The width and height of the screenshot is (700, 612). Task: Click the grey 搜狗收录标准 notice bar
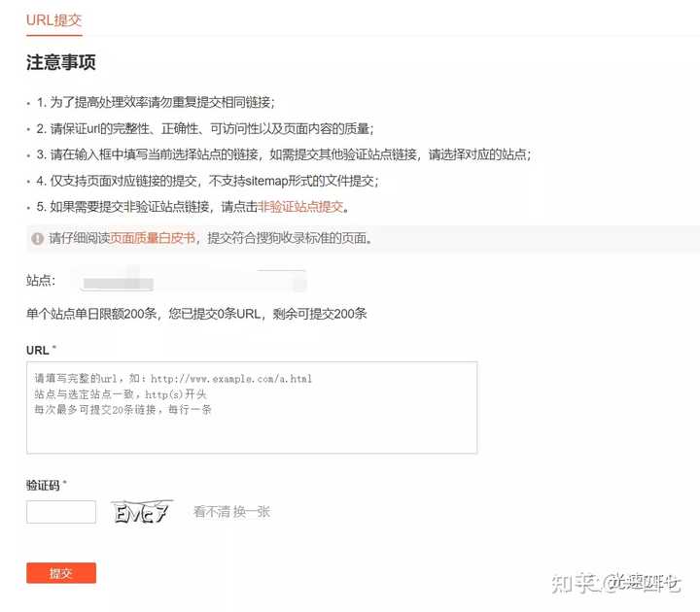tap(363, 239)
